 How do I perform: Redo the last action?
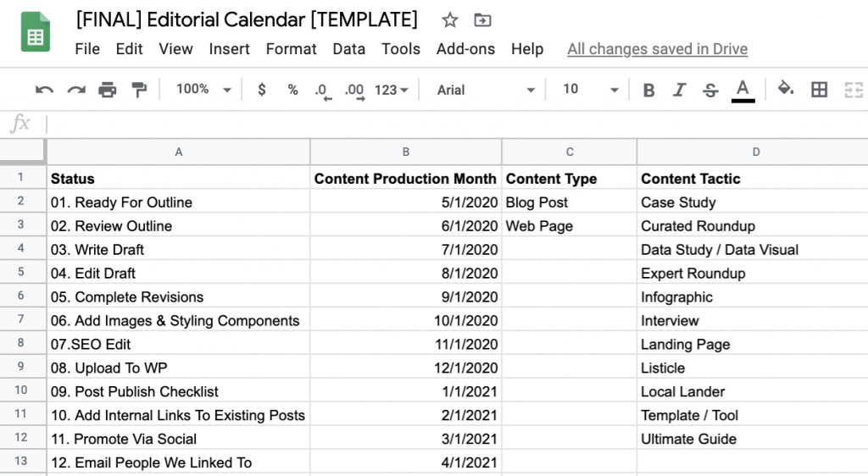coord(75,90)
